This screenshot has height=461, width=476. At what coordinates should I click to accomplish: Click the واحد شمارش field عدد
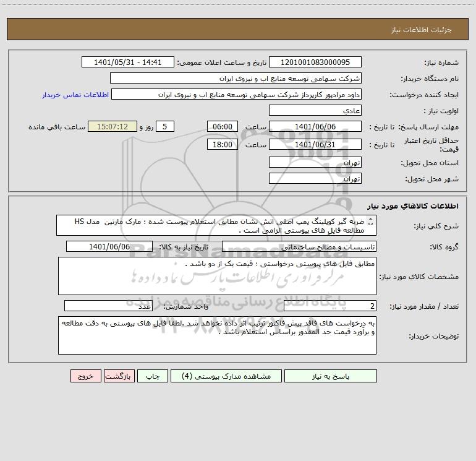(108, 306)
